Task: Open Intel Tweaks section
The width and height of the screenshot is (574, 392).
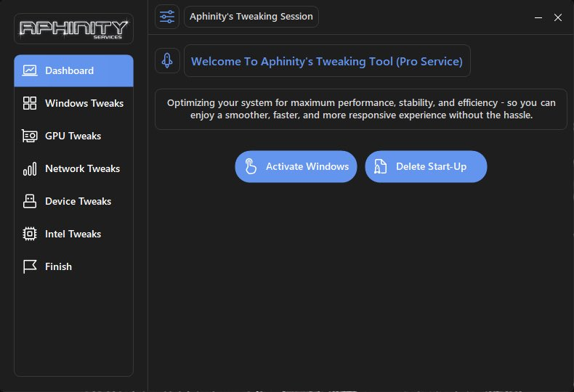Action: pyautogui.click(x=73, y=234)
